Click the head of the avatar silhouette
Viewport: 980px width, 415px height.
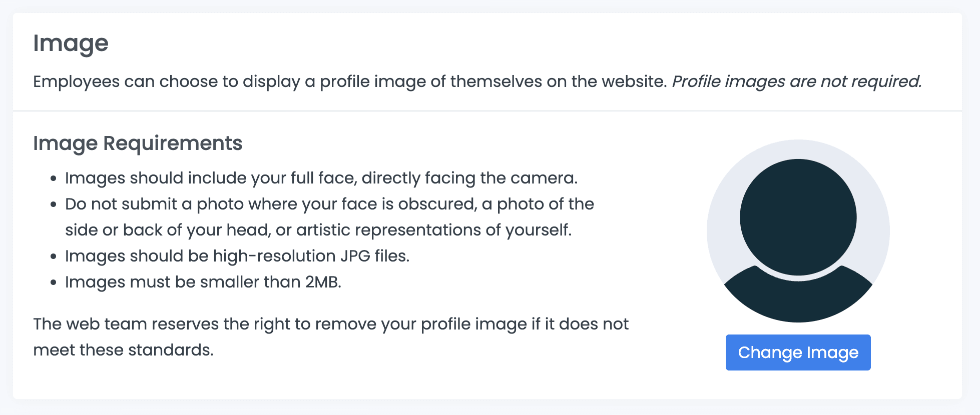pyautogui.click(x=798, y=217)
